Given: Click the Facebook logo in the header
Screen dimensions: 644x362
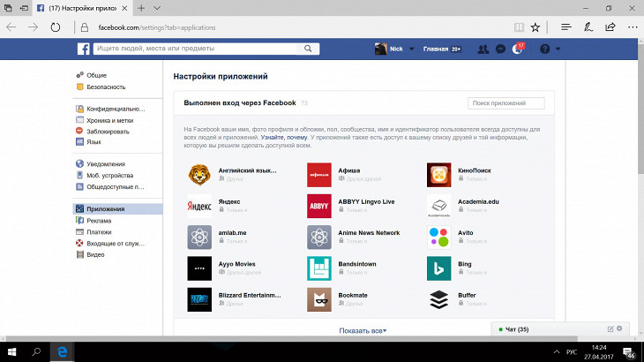Looking at the screenshot, I should pos(83,49).
